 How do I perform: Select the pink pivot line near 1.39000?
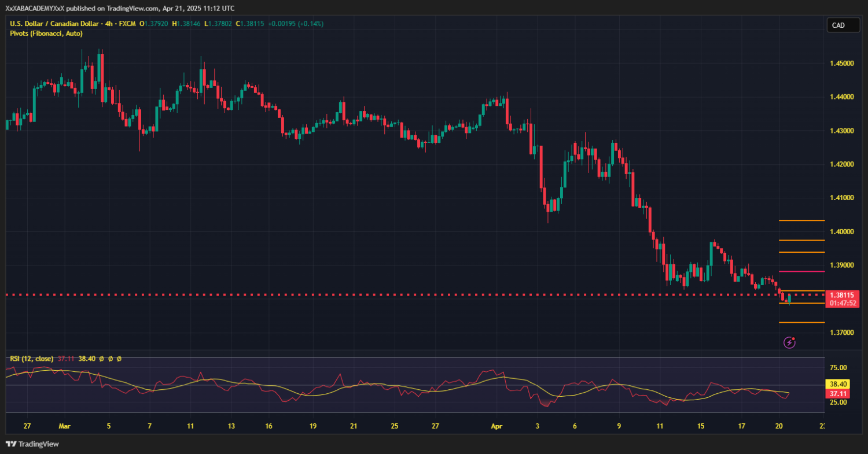pyautogui.click(x=801, y=271)
